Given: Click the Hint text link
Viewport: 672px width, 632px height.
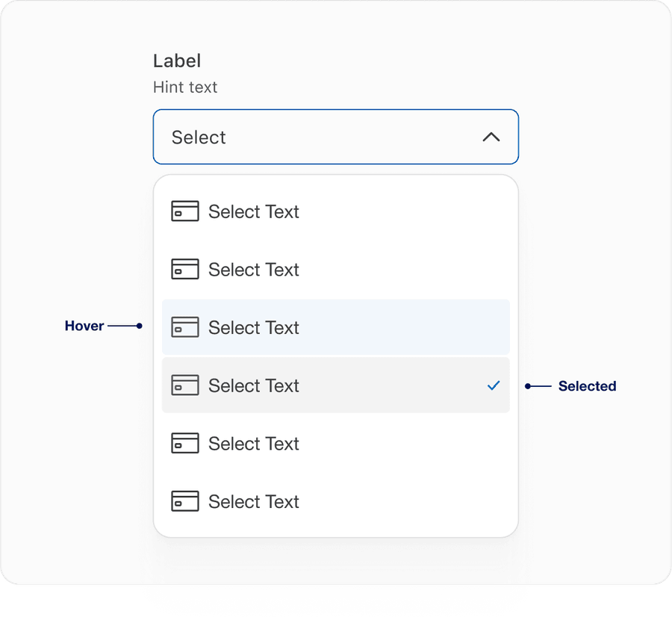Looking at the screenshot, I should (x=185, y=87).
